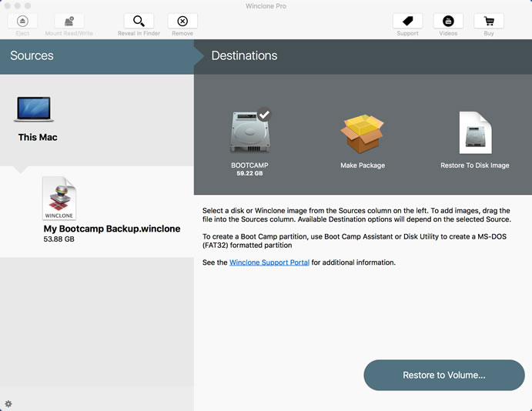
Task: Choose the Make Package box destination
Action: (363, 134)
